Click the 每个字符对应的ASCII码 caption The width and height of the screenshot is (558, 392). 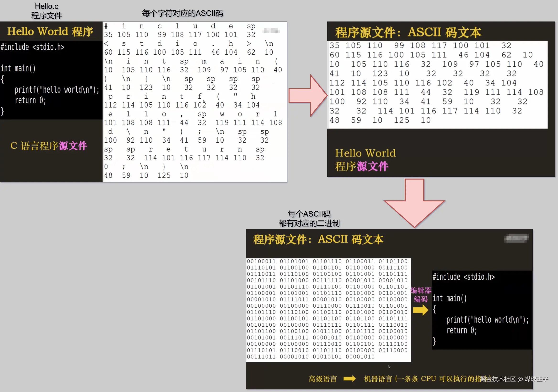(x=182, y=13)
